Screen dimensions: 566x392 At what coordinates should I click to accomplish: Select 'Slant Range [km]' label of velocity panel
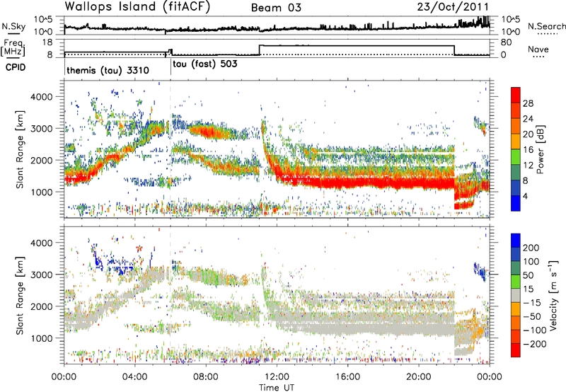[x=20, y=296]
